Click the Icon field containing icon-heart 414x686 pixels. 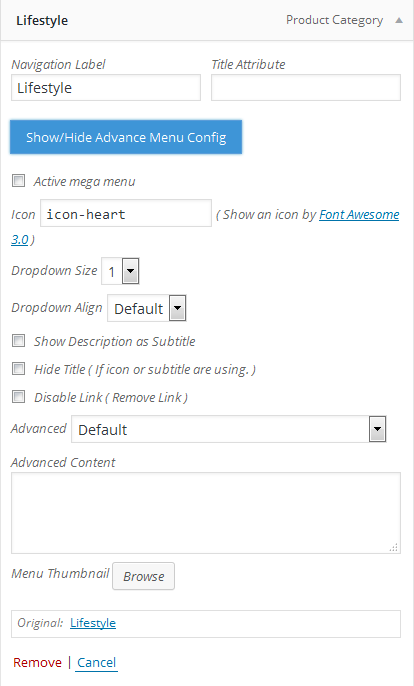126,213
